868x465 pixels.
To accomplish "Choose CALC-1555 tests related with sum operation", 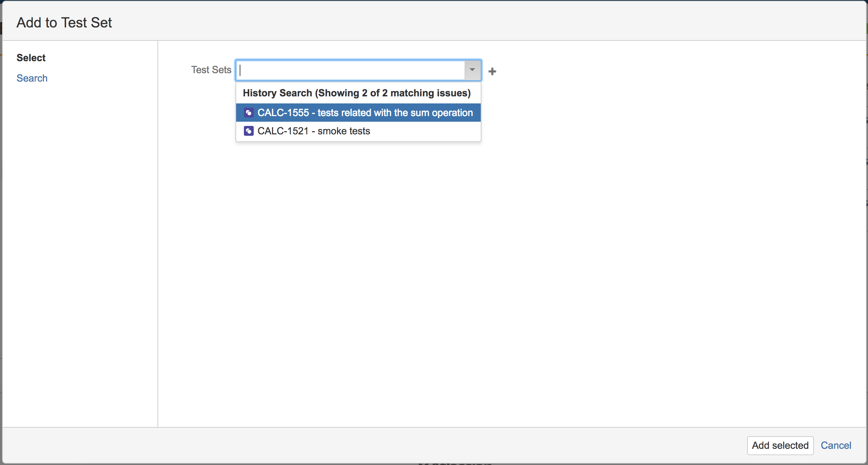I will pyautogui.click(x=358, y=113).
